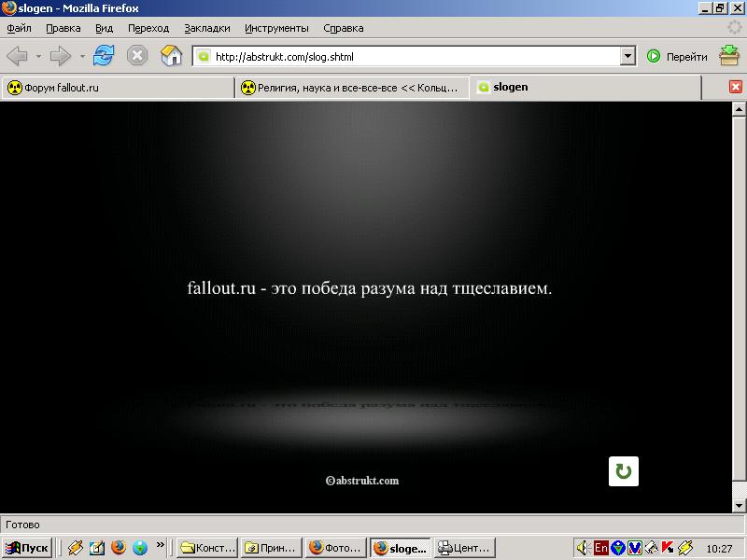Switch to the Форум fallout.ru tab

click(x=118, y=88)
